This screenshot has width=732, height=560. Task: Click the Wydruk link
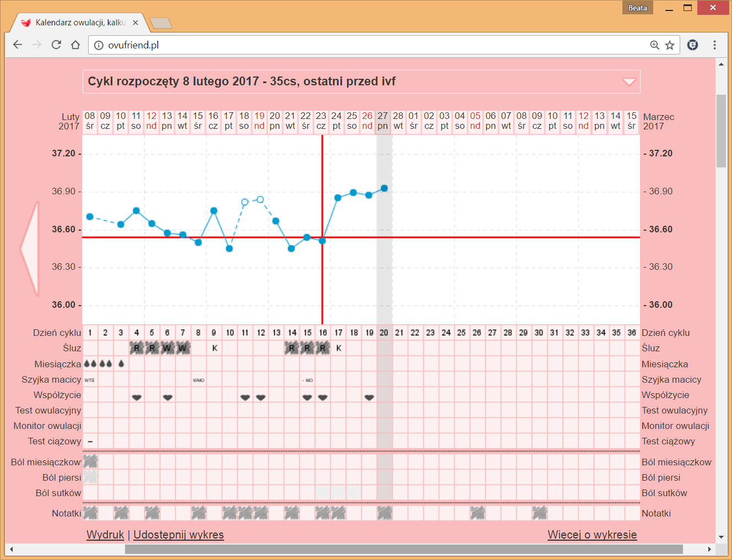(105, 535)
